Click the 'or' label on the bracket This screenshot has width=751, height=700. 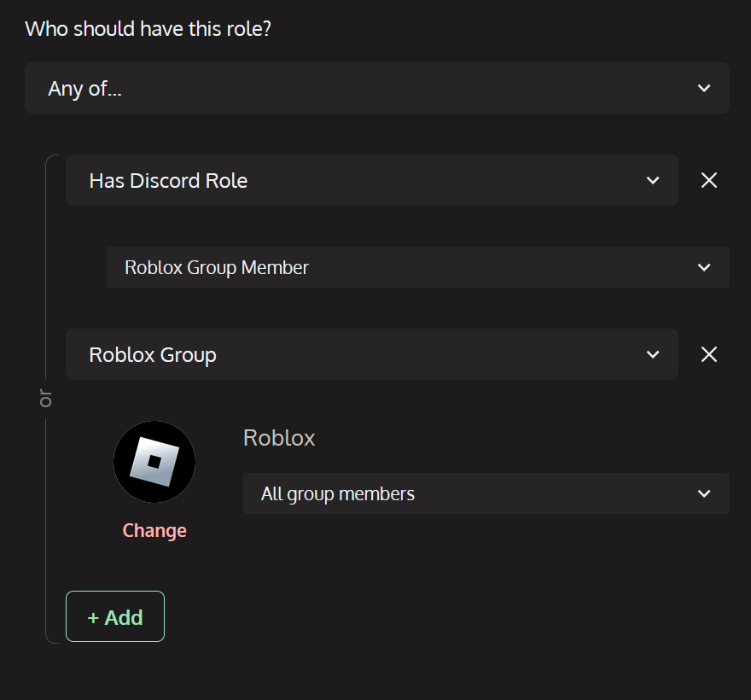[x=46, y=399]
